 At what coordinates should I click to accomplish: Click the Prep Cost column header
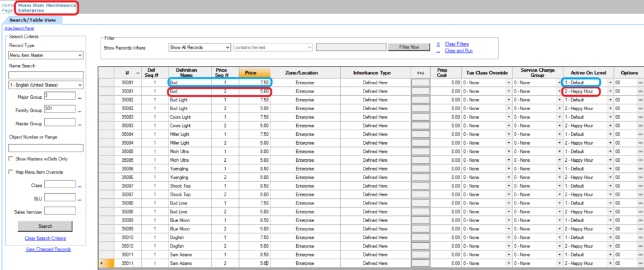coord(446,73)
